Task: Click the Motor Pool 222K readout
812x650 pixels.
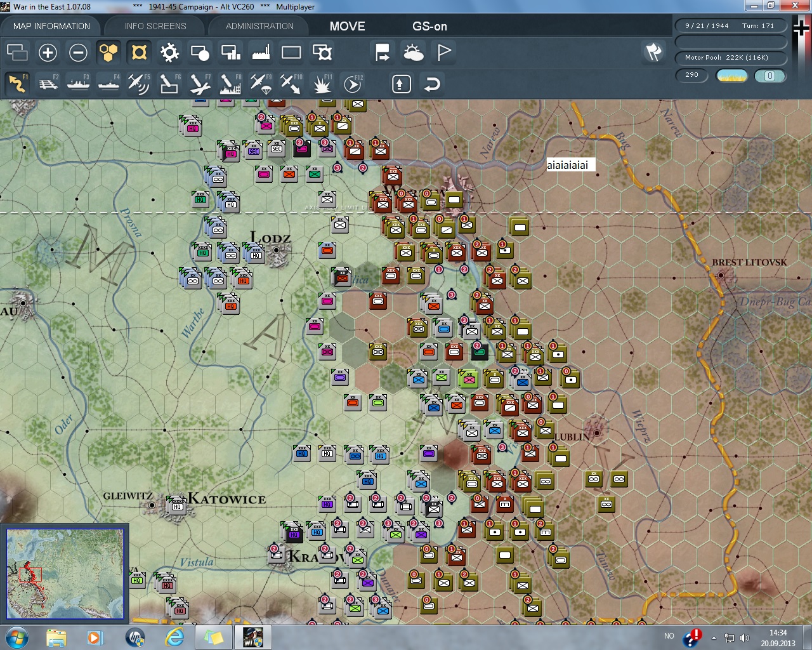Action: pyautogui.click(x=731, y=57)
